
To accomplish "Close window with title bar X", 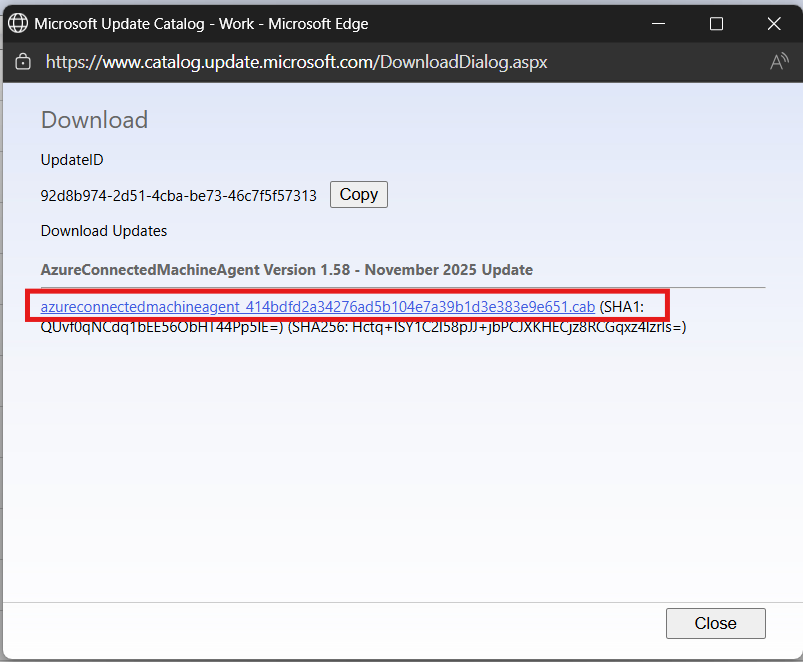I will [x=774, y=24].
